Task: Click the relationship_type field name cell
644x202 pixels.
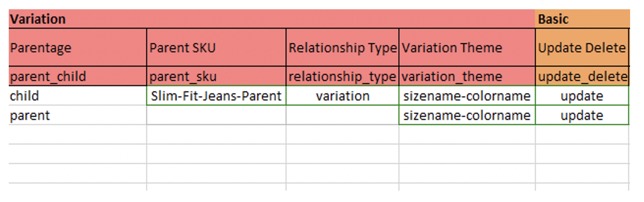Action: 343,76
